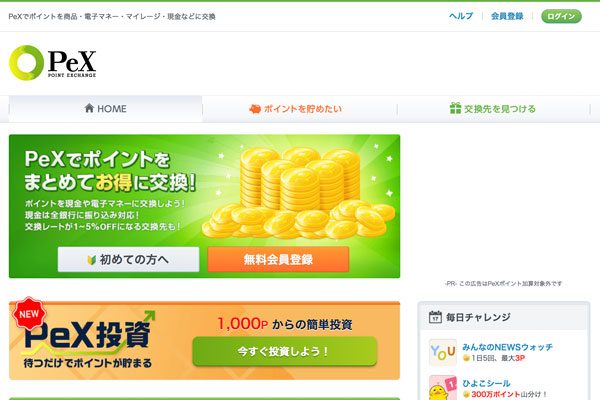Click the red NEW badge

click(29, 313)
